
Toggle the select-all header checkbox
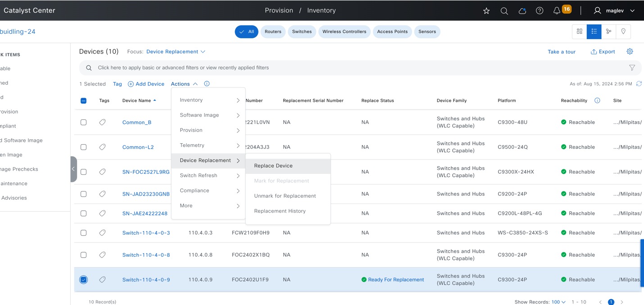(x=83, y=100)
